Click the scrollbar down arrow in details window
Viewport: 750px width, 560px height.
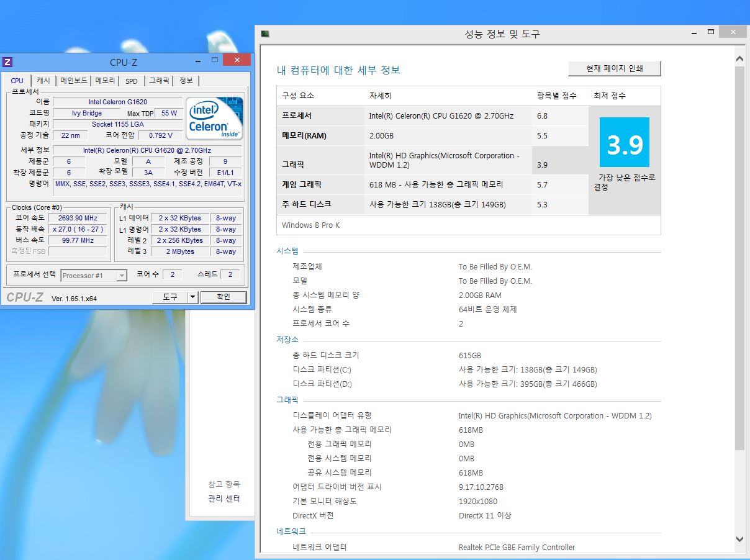[x=739, y=539]
